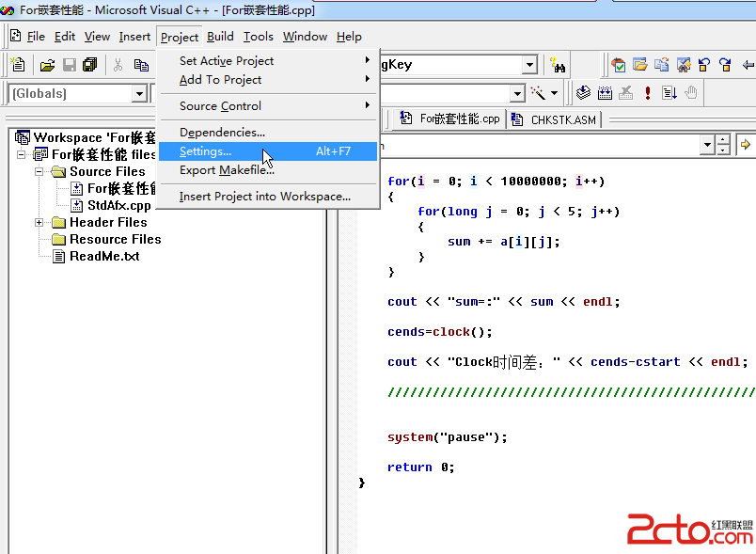756x554 pixels.
Task: Click the Go debug arrow icon
Action: point(669,92)
